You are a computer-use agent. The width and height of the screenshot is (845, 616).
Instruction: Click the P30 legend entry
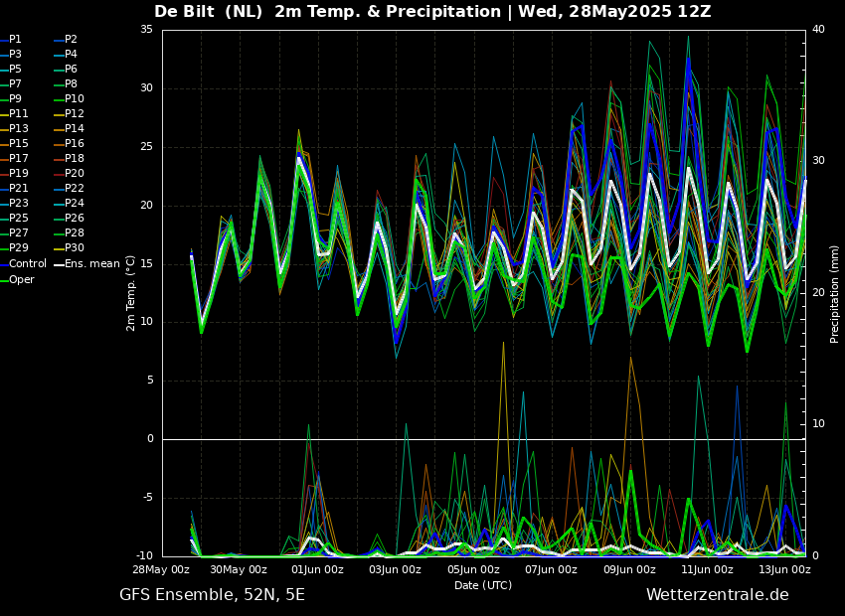point(74,248)
